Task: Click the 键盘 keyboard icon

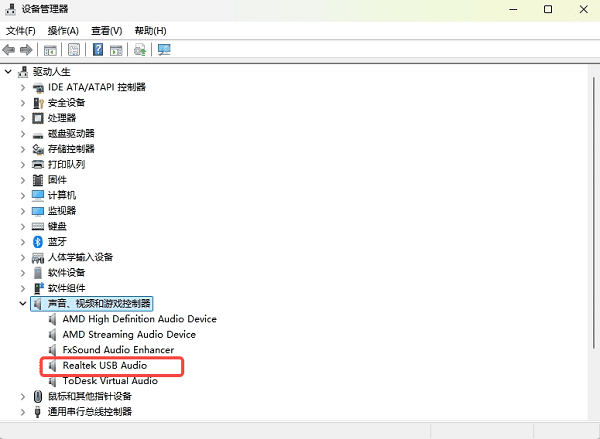Action: [x=38, y=227]
